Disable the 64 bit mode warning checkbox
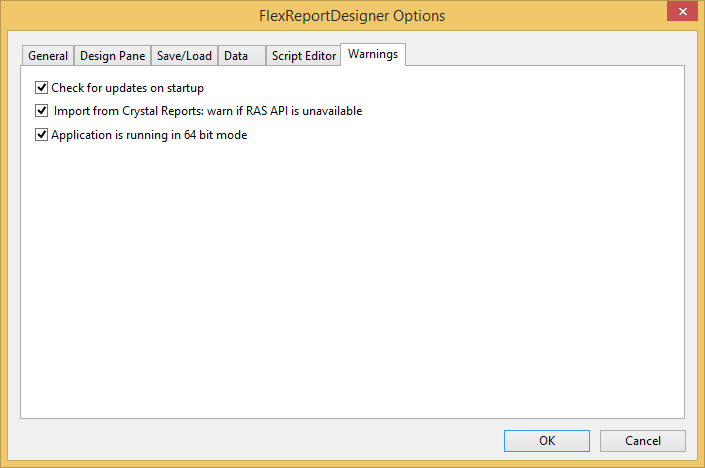The width and height of the screenshot is (705, 468). (42, 135)
